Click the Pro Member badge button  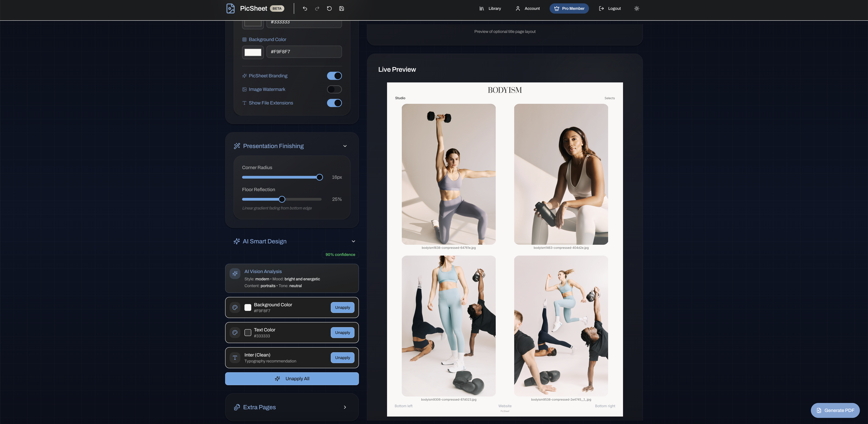coord(569,8)
